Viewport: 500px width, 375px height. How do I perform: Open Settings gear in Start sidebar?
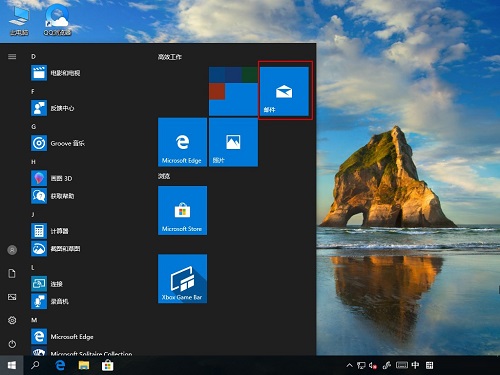(x=12, y=320)
